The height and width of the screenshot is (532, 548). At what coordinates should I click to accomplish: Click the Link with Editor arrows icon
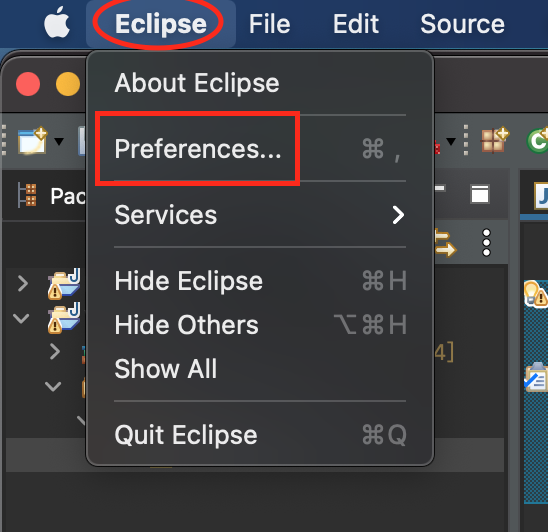coord(445,243)
